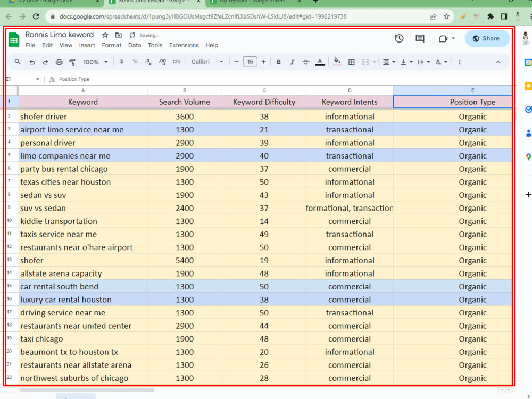Screen dimensions: 532x399
Task: Select column A header
Action: coord(83,90)
